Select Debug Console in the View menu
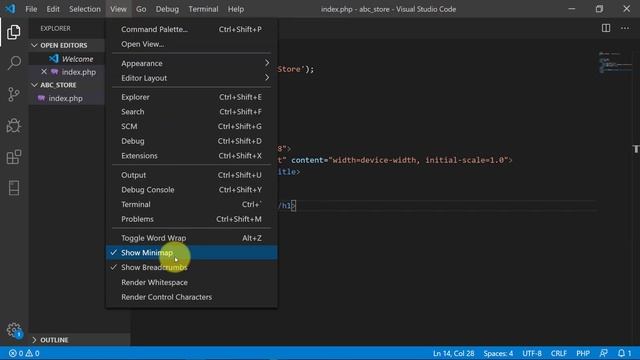Screen dimensions: 640x360 191,190
